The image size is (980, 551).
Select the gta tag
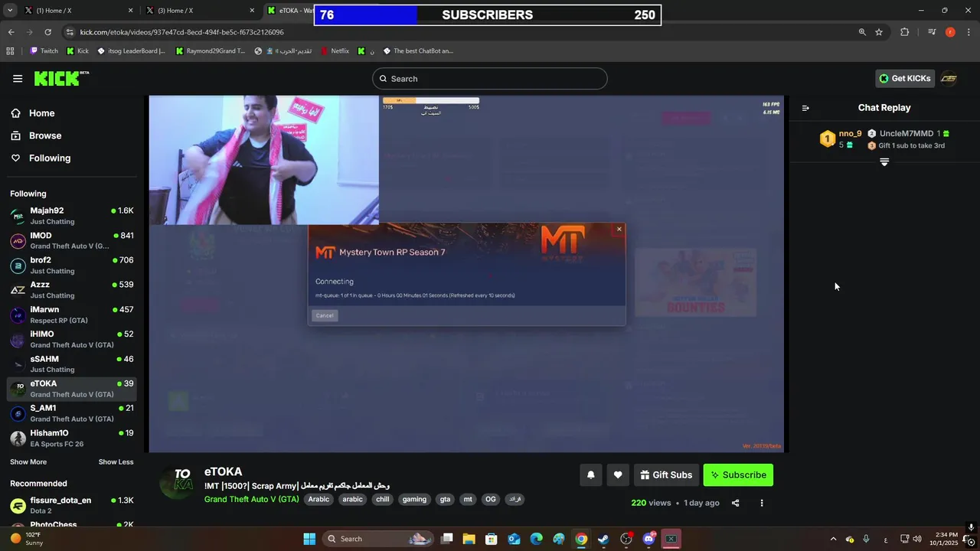coord(445,499)
